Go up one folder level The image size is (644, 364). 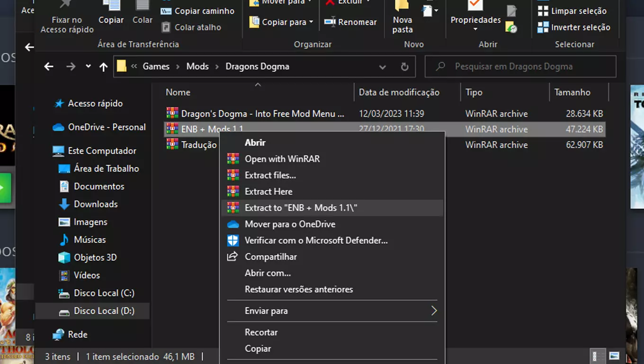(103, 67)
